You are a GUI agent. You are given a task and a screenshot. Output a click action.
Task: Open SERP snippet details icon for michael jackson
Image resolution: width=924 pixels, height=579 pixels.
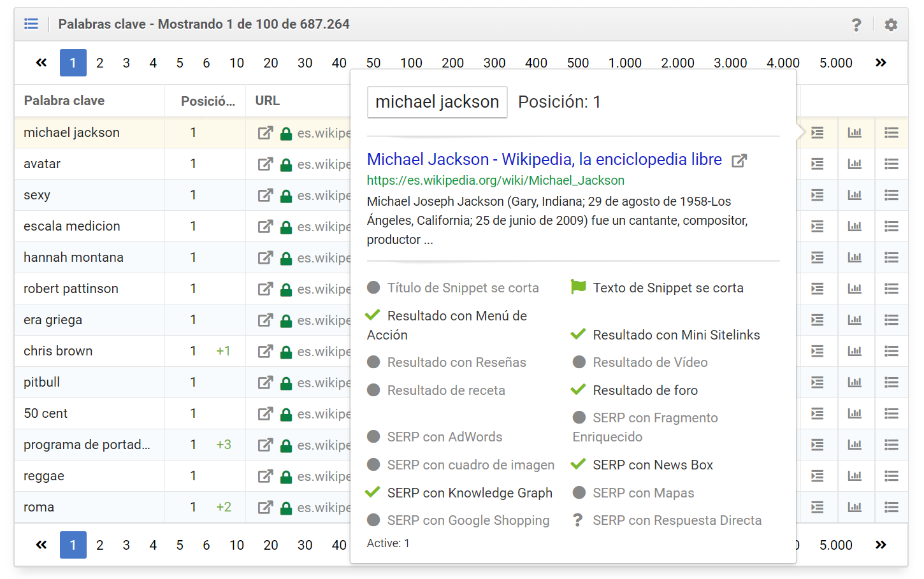coord(818,132)
